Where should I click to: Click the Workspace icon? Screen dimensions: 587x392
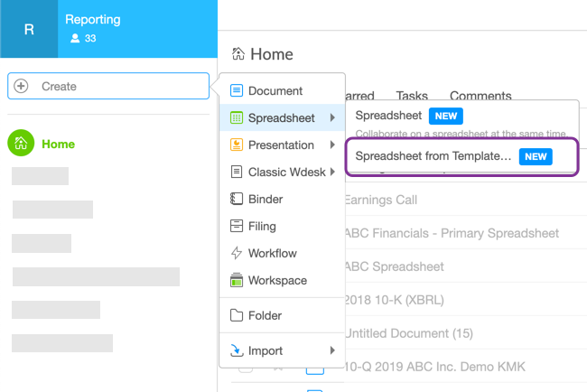tap(237, 280)
